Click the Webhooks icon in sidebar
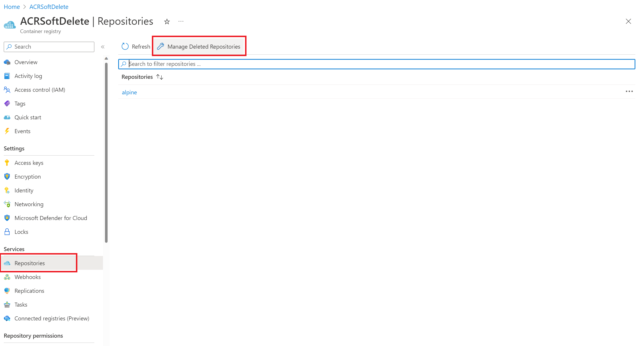The image size is (644, 346). [7, 277]
